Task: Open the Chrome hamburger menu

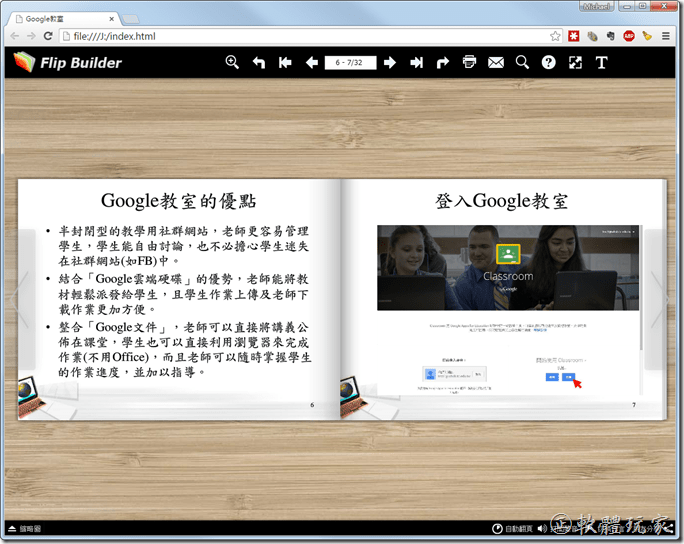Action: coord(666,36)
